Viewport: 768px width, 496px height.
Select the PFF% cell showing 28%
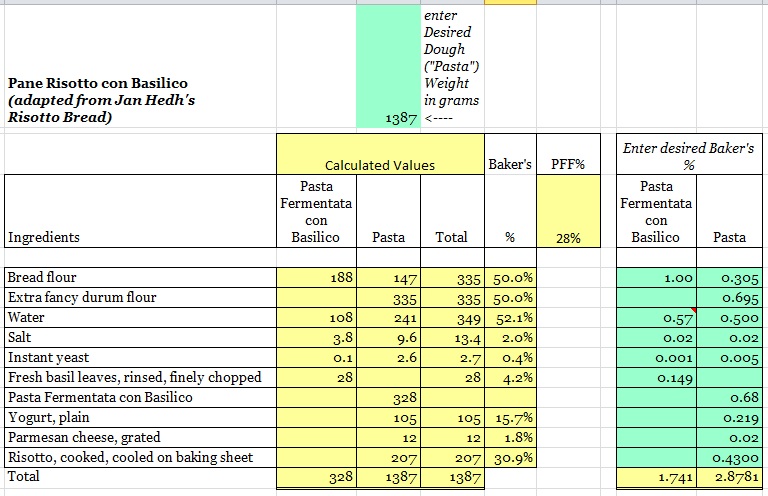tap(568, 238)
